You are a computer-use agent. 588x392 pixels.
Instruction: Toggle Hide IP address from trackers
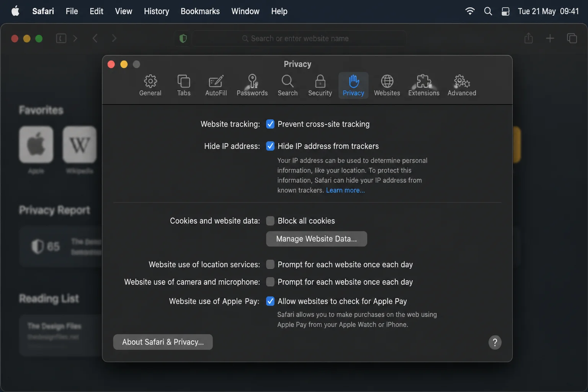(270, 146)
